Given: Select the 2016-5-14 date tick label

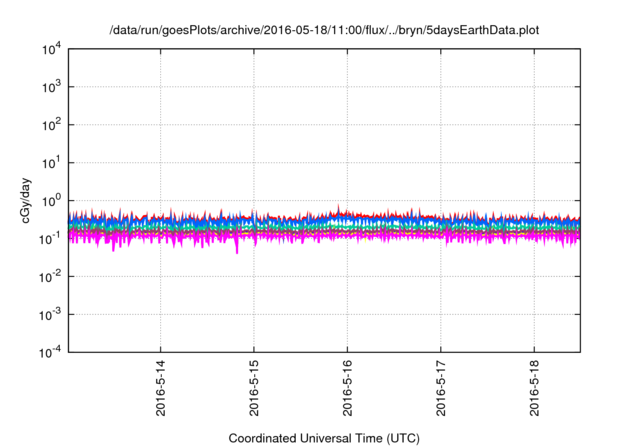Looking at the screenshot, I should coord(161,389).
